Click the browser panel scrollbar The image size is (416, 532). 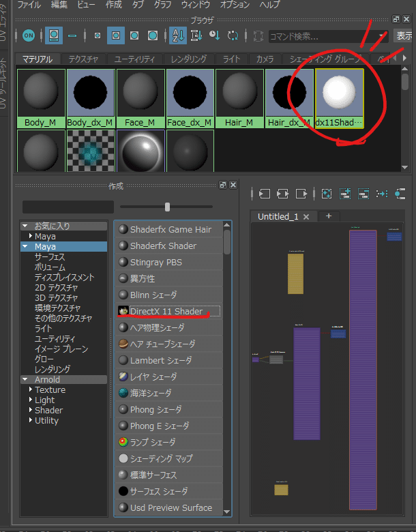click(x=404, y=82)
